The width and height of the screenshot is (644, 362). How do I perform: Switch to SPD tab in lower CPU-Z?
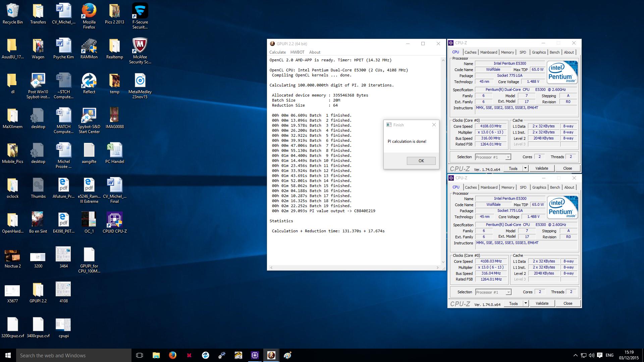click(x=523, y=187)
